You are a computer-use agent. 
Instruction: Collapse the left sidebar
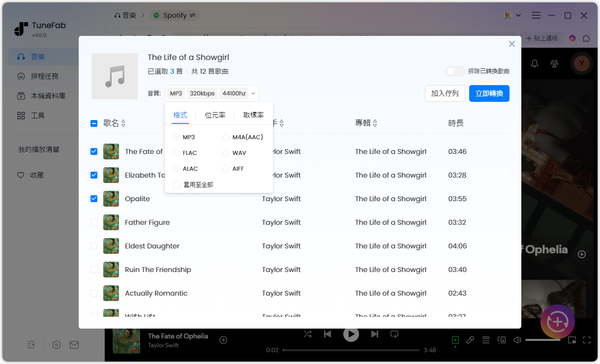31,345
